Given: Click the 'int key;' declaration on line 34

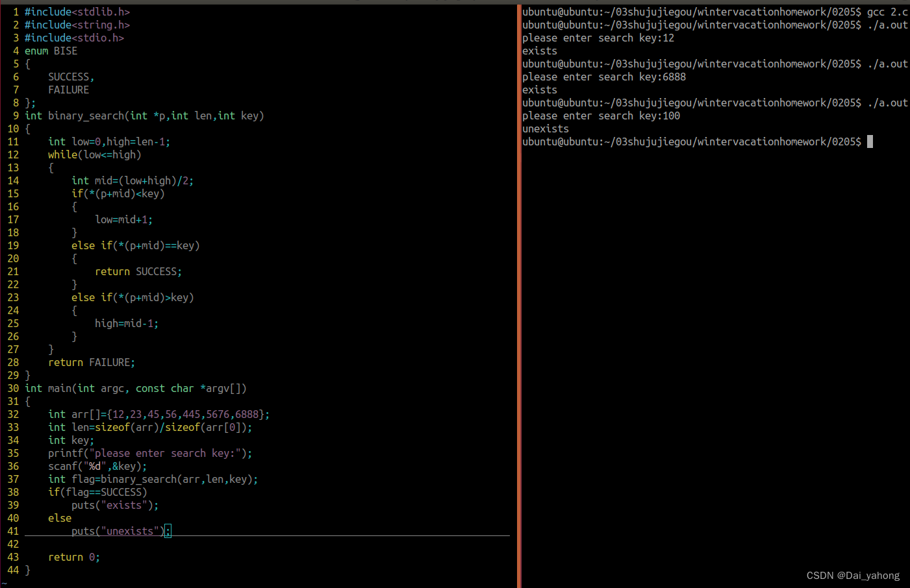Looking at the screenshot, I should tap(71, 440).
